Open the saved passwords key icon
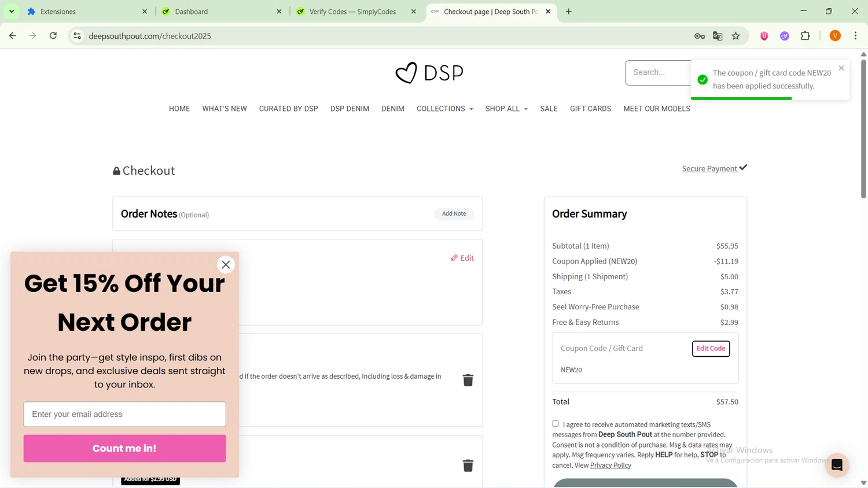The height and width of the screenshot is (488, 868). [x=700, y=36]
